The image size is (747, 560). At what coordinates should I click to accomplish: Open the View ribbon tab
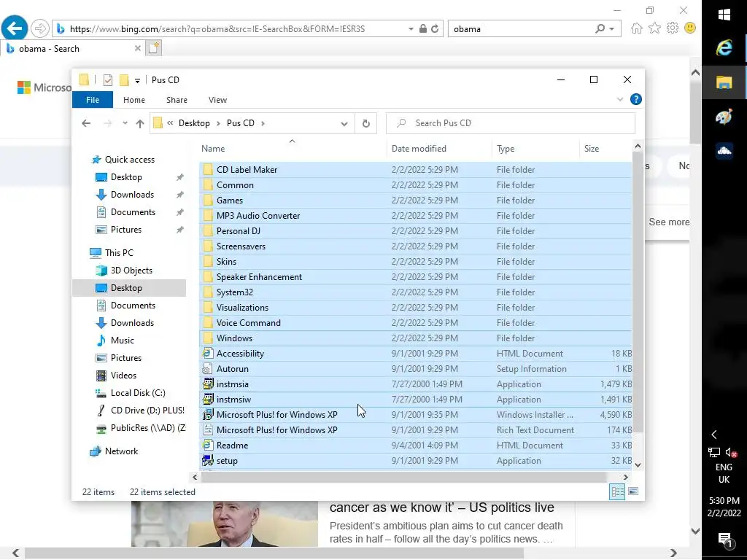click(x=217, y=100)
